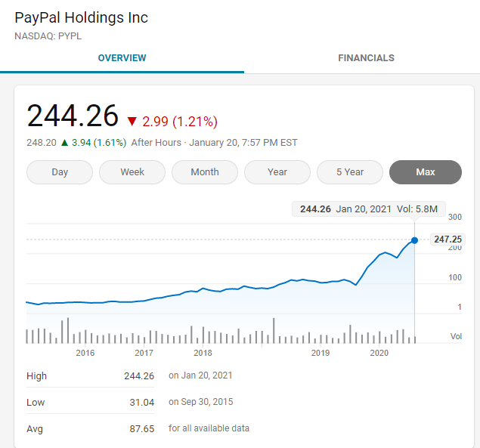Choose the Month chart range
The height and width of the screenshot is (448, 480).
[205, 172]
